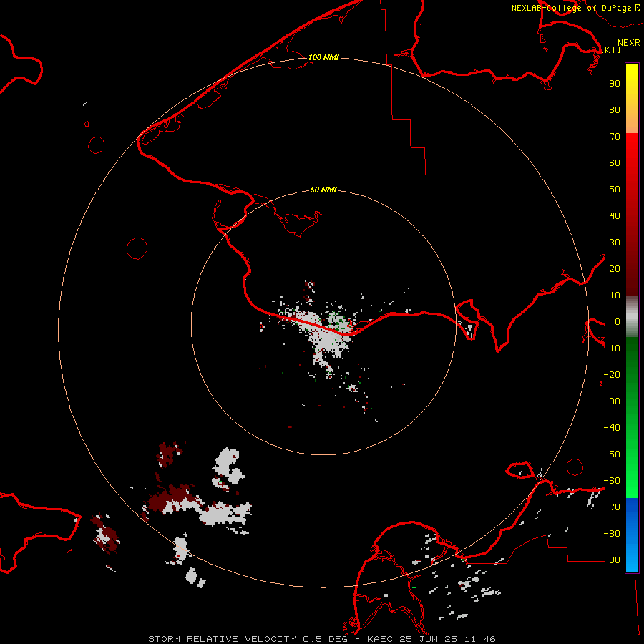Click the NEXR label above the color bar
Screen dimensions: 644x644
[629, 43]
